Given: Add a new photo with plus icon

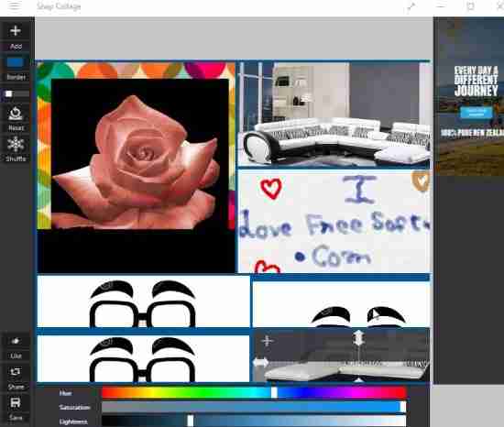Looking at the screenshot, I should click(x=16, y=31).
